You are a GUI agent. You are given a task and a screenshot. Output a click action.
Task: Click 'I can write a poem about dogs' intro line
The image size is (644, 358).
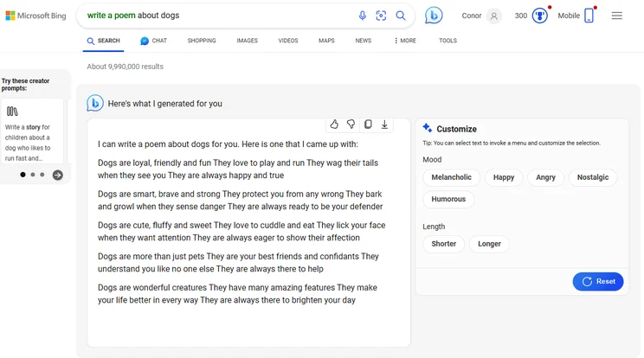tap(228, 144)
